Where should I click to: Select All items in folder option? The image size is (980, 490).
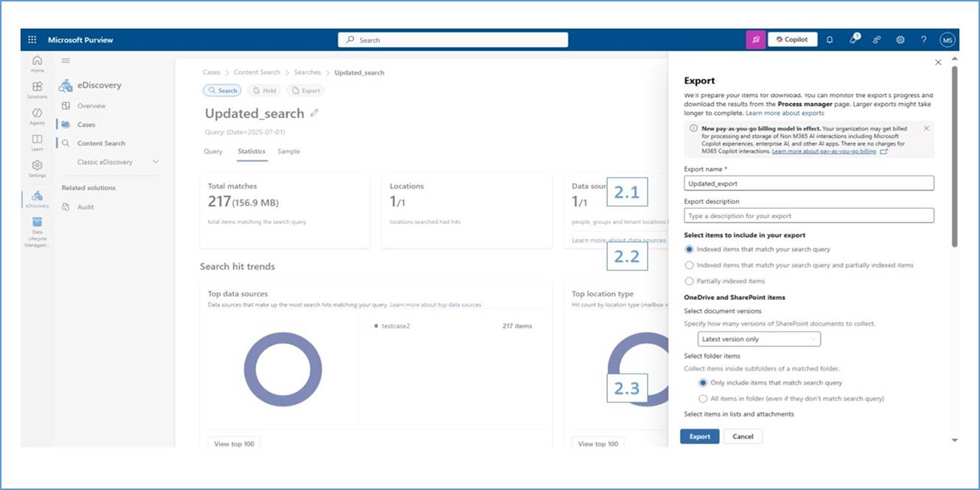[702, 399]
